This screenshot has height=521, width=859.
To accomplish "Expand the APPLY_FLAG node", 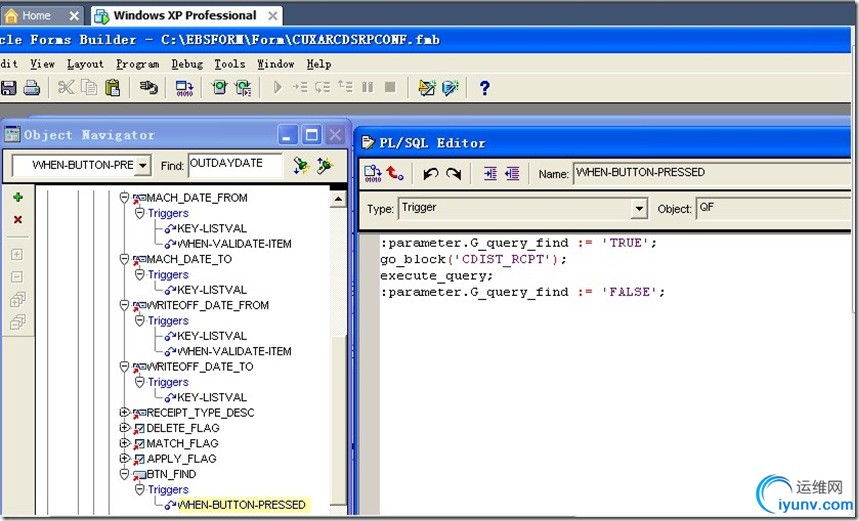I will tap(124, 458).
